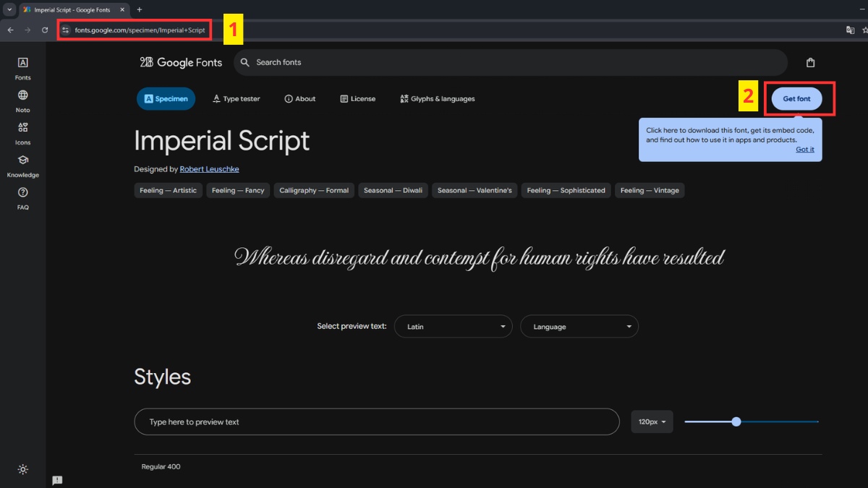Open the Language dropdown
The height and width of the screenshot is (488, 868).
579,327
